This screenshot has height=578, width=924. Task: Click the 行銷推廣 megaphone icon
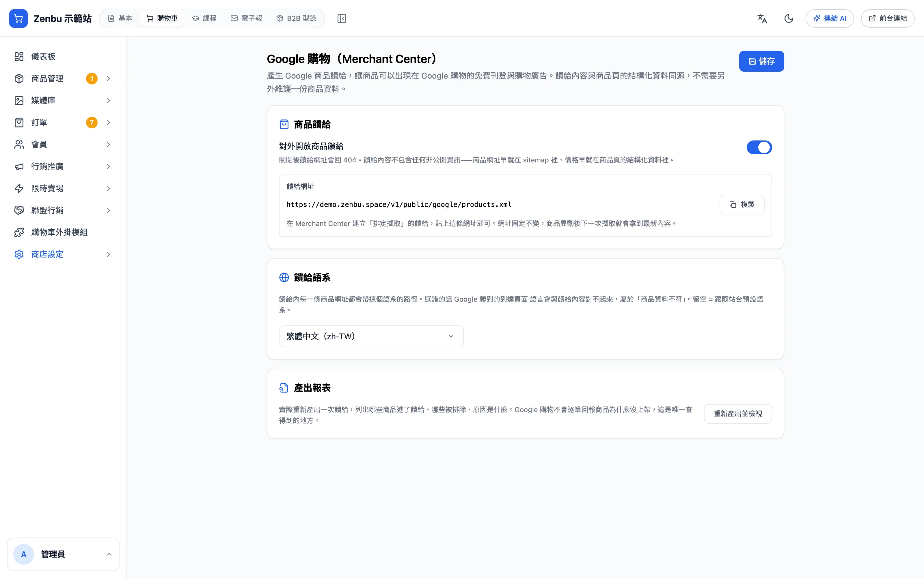click(19, 166)
